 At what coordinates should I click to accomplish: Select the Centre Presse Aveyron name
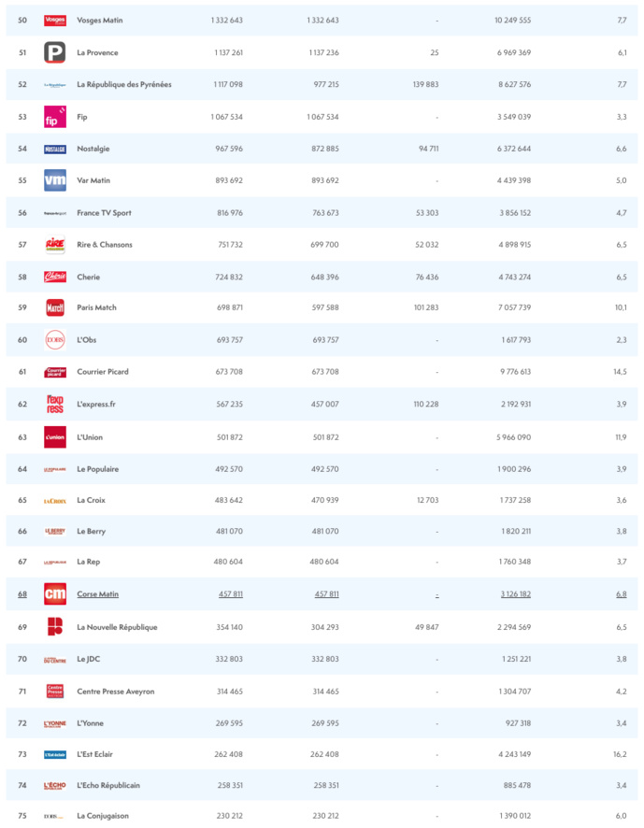tap(115, 692)
